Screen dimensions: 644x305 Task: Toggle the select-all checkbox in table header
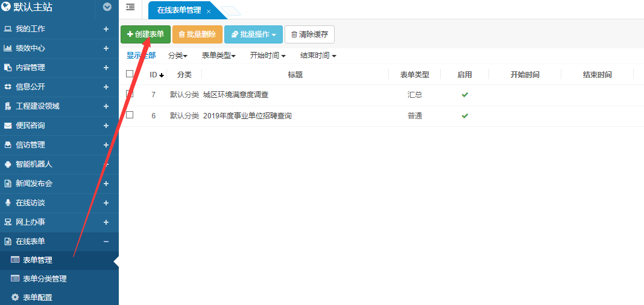130,74
